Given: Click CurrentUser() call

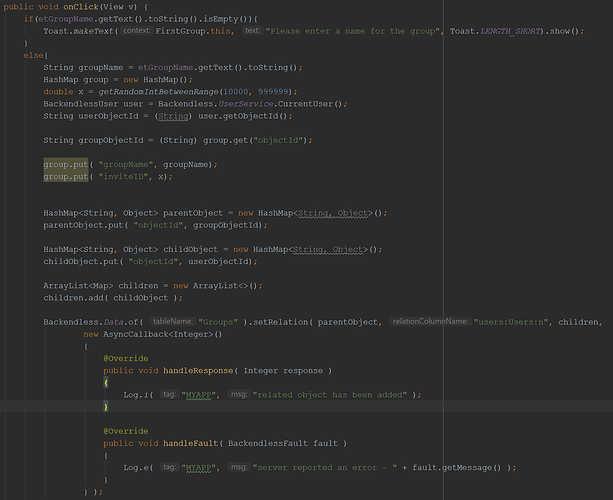Looking at the screenshot, I should pyautogui.click(x=310, y=104).
